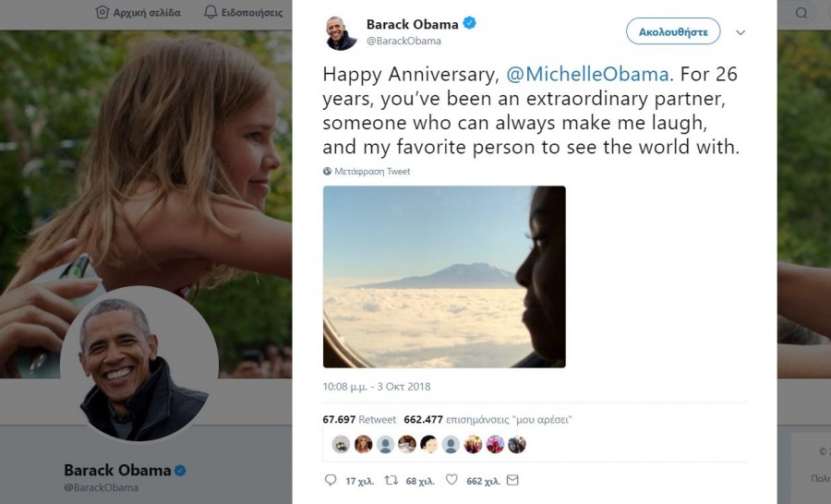Click the large Barack Obama profile picture

[x=139, y=366]
